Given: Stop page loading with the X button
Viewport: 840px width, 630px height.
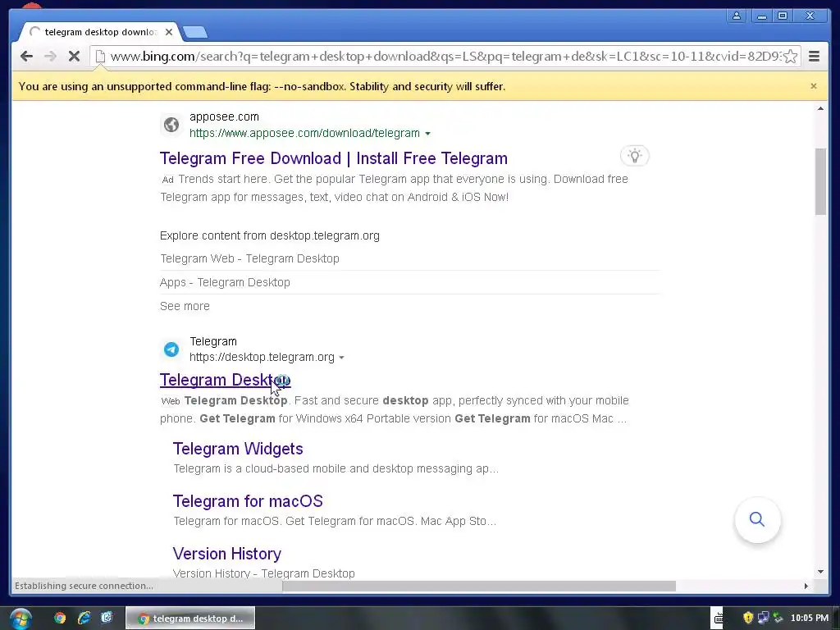Looking at the screenshot, I should pyautogui.click(x=74, y=57).
